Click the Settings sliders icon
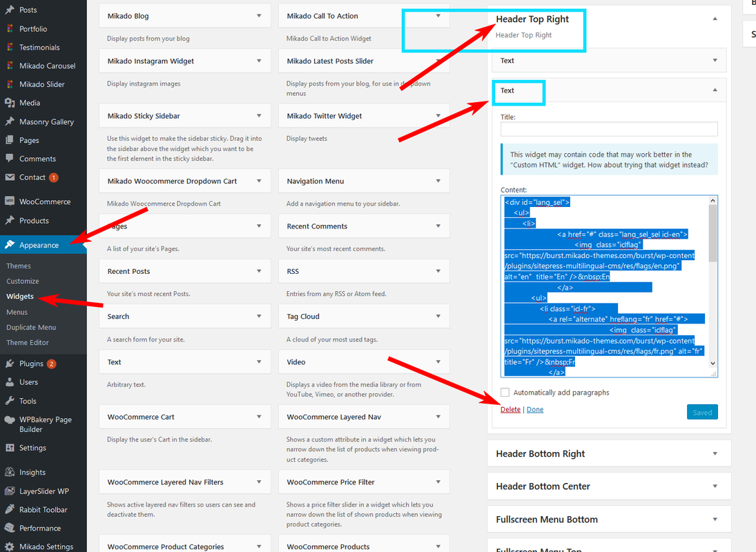756x552 pixels. pyautogui.click(x=10, y=448)
